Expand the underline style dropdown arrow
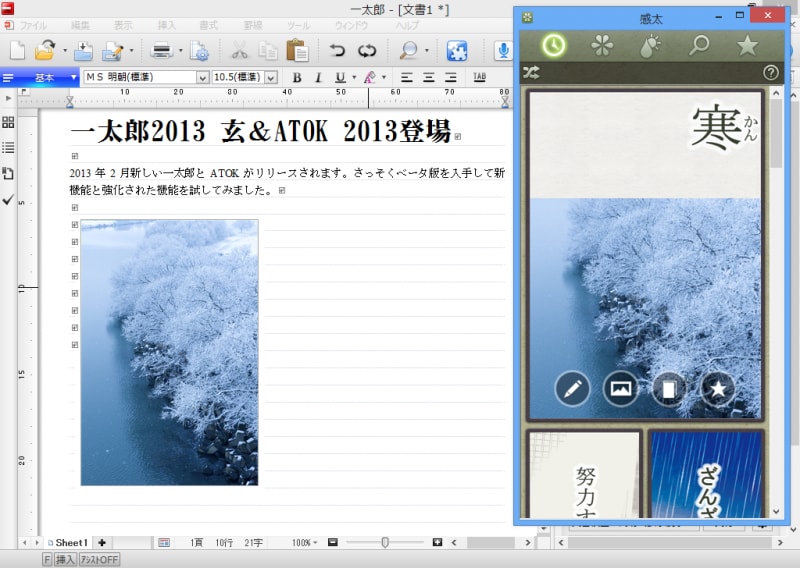This screenshot has width=800, height=568. tap(354, 78)
